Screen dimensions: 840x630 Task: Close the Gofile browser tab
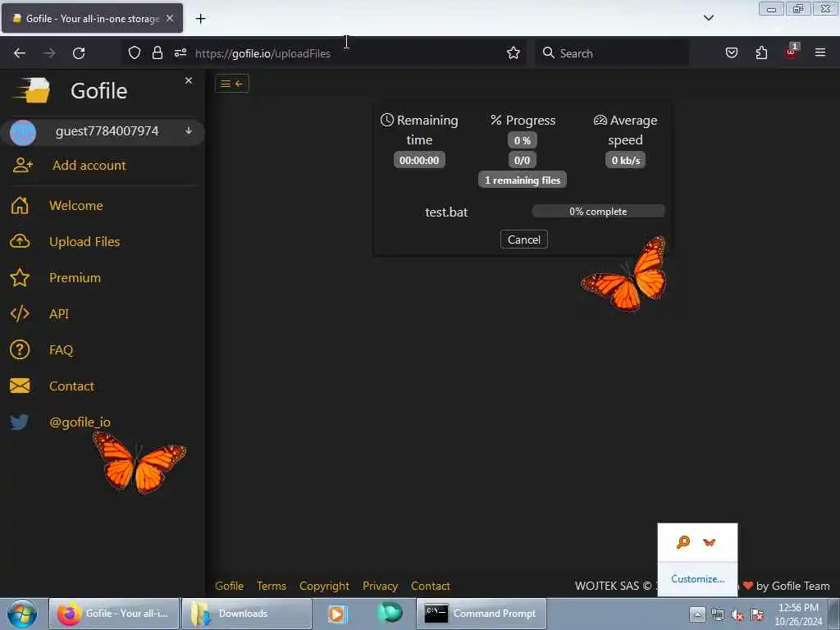pos(170,18)
